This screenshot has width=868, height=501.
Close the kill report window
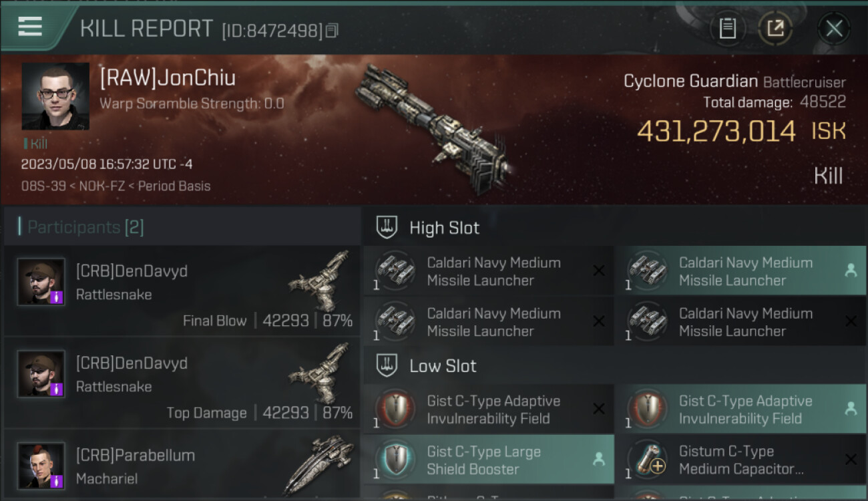833,29
